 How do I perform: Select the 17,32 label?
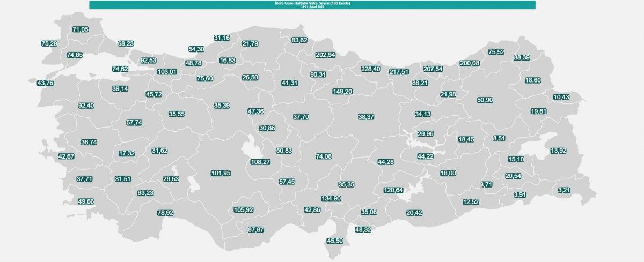coord(127,153)
